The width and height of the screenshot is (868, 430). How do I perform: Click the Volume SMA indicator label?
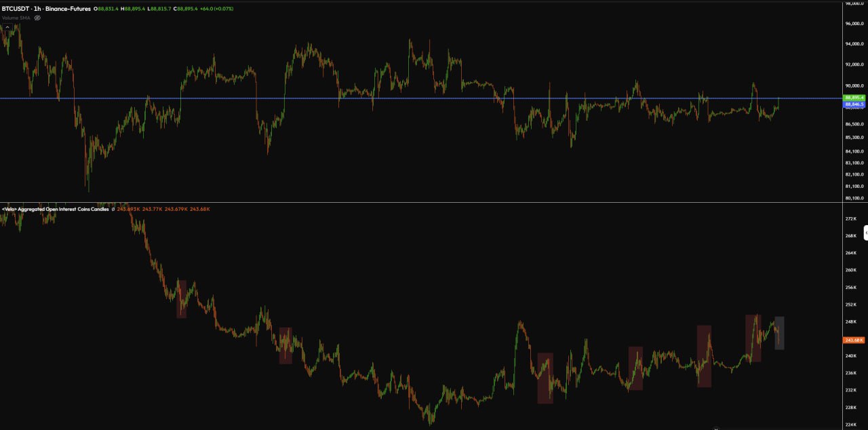click(16, 17)
